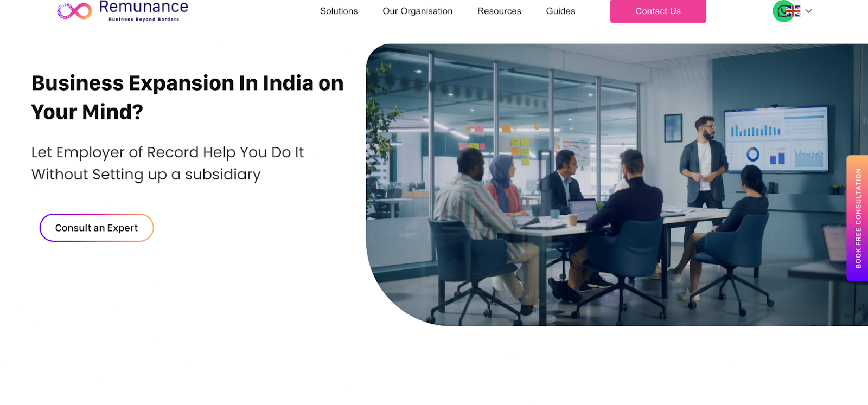868x405 pixels.
Task: Click the Remunance infinity logo icon
Action: 75,11
